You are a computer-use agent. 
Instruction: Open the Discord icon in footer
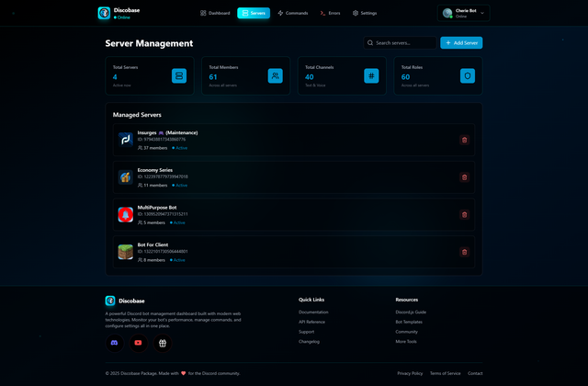coord(114,343)
